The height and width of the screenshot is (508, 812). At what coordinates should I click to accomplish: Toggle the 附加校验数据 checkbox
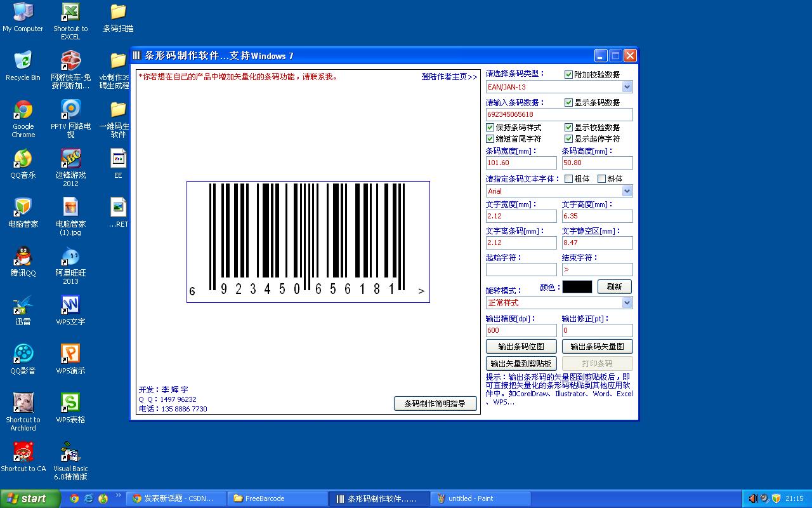click(x=568, y=74)
